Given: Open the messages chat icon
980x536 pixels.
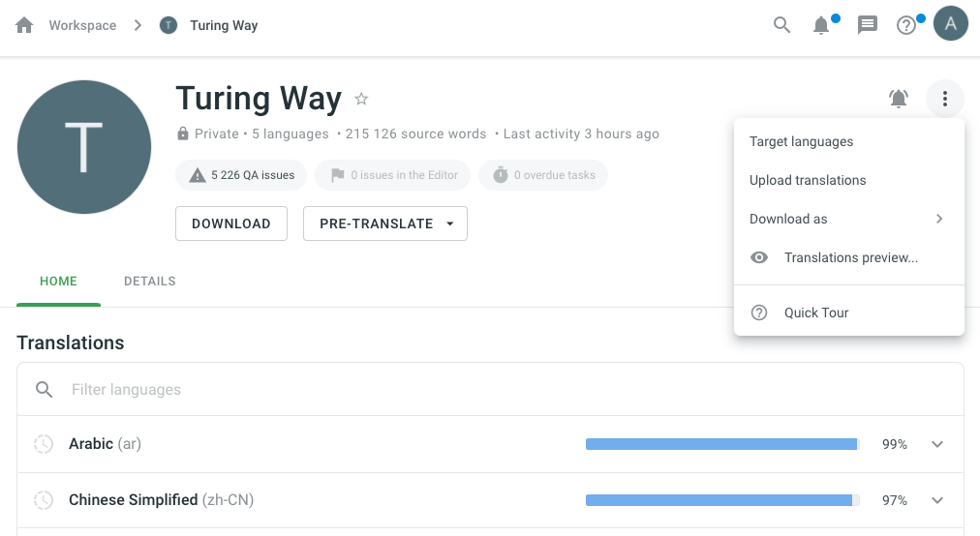Looking at the screenshot, I should coord(868,25).
